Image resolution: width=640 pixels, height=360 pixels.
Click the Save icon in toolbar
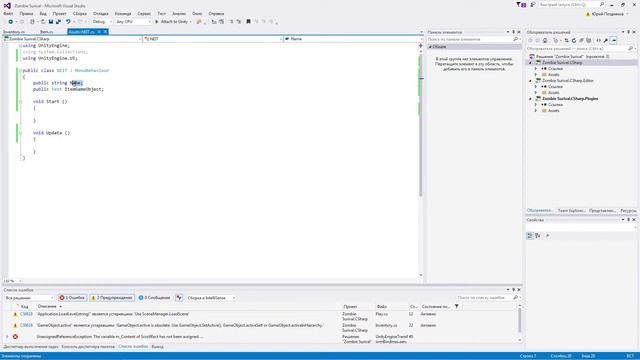(x=51, y=22)
